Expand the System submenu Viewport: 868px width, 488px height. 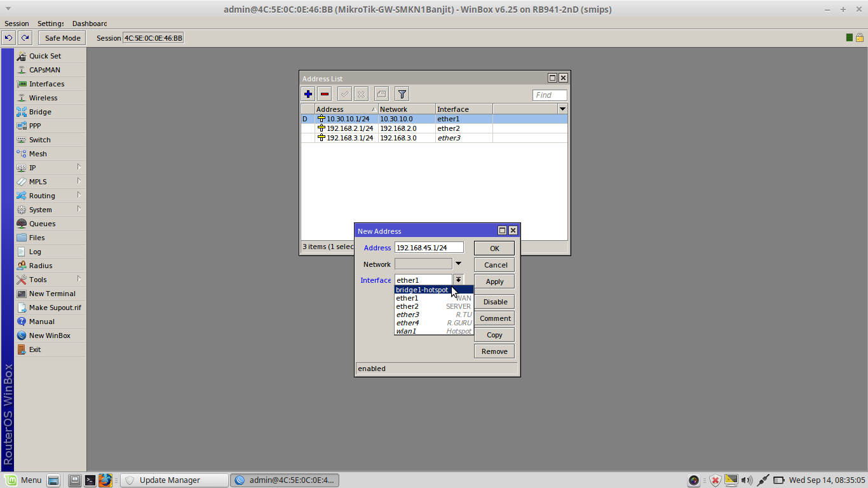click(x=50, y=210)
